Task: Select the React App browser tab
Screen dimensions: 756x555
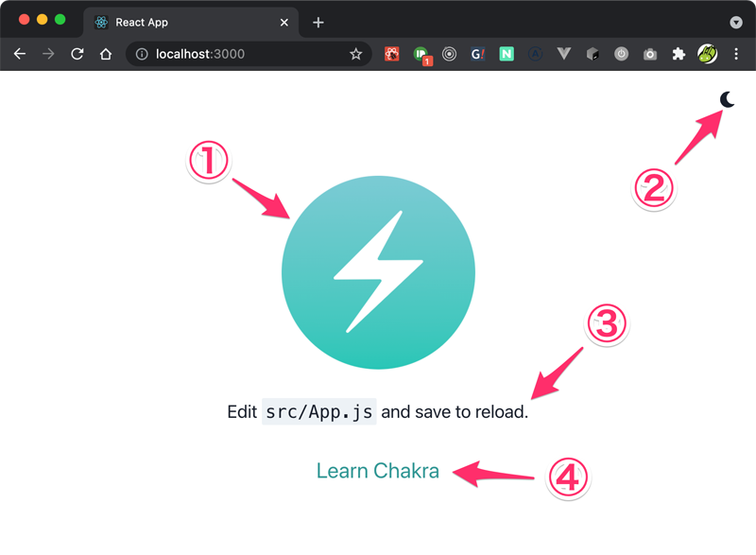Action: (x=191, y=22)
